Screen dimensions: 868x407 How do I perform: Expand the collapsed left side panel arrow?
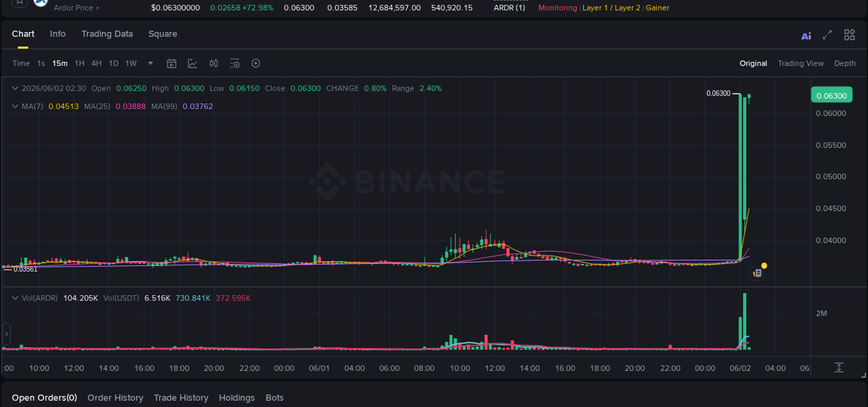click(6, 334)
